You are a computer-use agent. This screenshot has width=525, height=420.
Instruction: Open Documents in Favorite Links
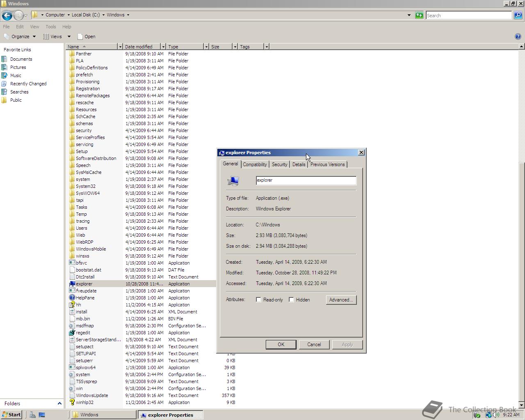[x=21, y=59]
